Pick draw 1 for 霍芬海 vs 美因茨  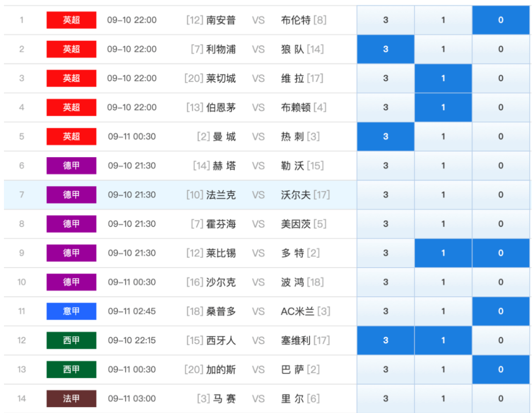(443, 224)
